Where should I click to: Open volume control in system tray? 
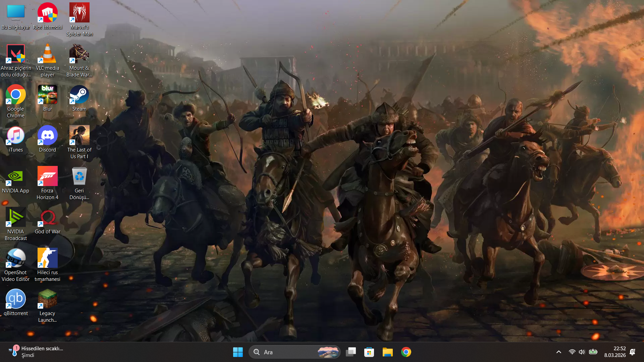click(582, 352)
